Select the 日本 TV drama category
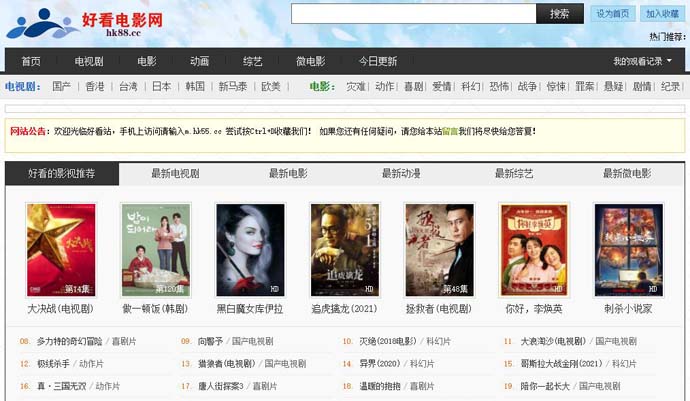Image resolution: width=690 pixels, height=401 pixels. [x=161, y=86]
